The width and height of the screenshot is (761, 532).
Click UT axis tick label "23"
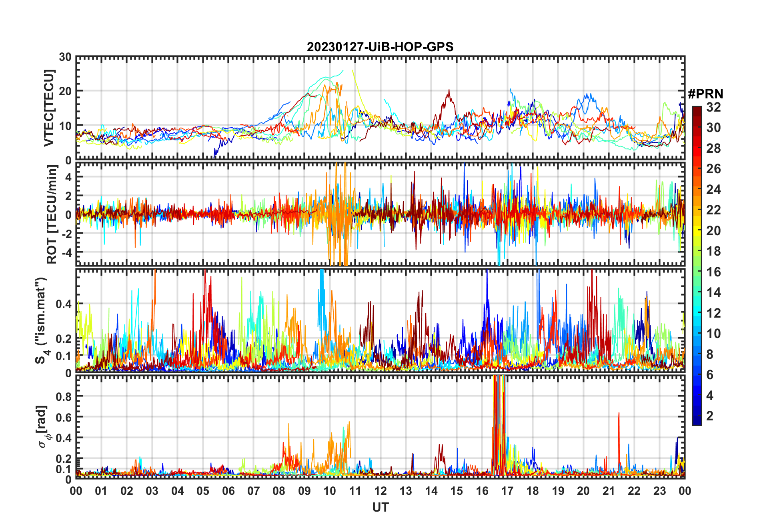pyautogui.click(x=660, y=491)
